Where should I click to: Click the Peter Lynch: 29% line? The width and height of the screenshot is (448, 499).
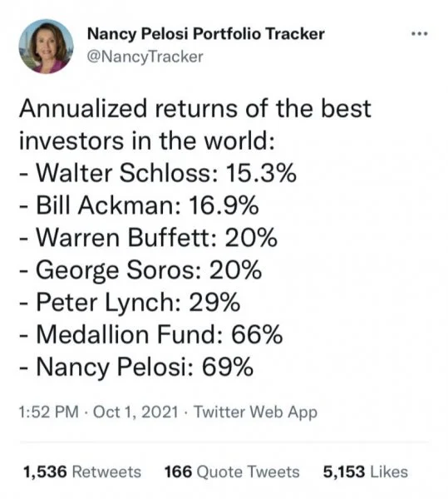130,303
